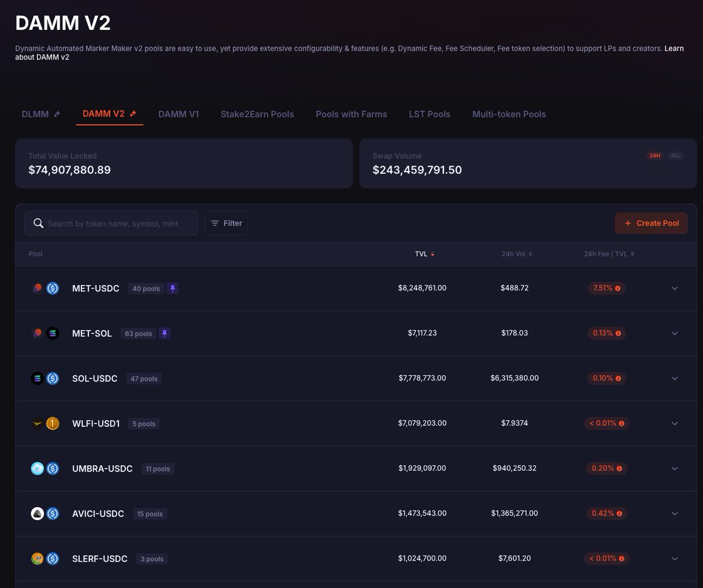Click the 40 pools badge
This screenshot has width=703, height=588.
coord(146,289)
